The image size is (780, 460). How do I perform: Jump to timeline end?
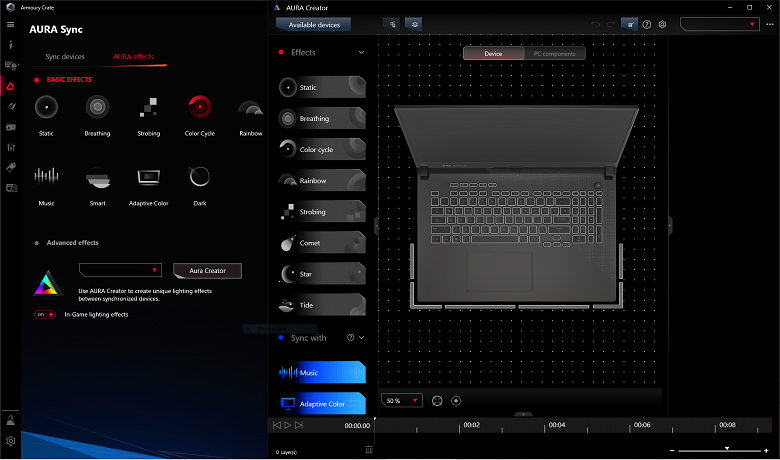(298, 425)
